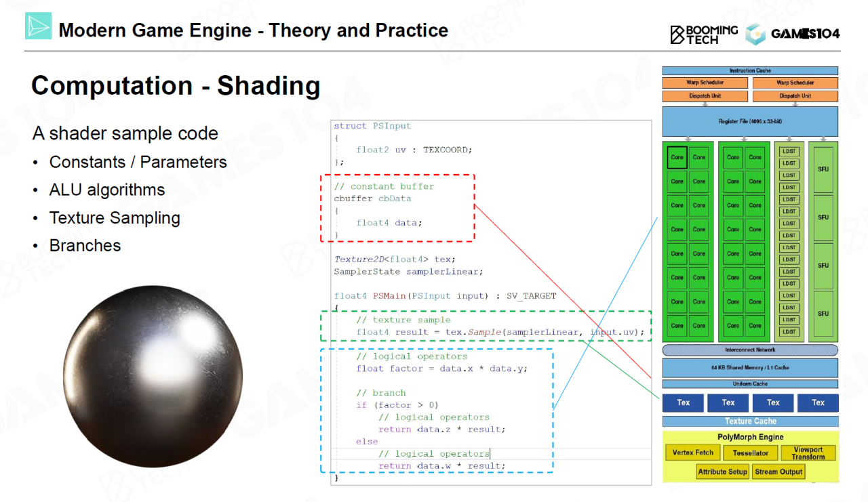Viewport: 868px width, 502px height.
Task: Click the Texture Sampling bullet text
Action: pyautogui.click(x=115, y=218)
